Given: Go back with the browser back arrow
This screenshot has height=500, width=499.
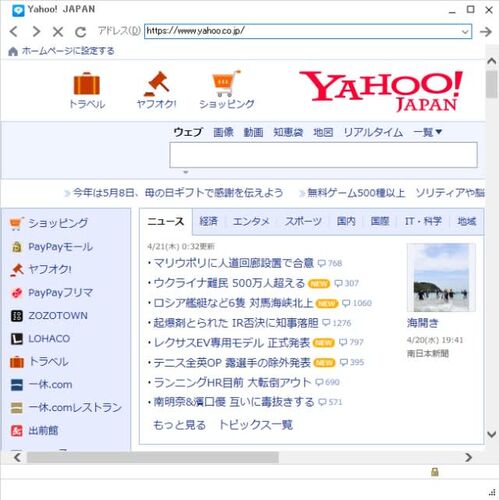Looking at the screenshot, I should tap(14, 32).
